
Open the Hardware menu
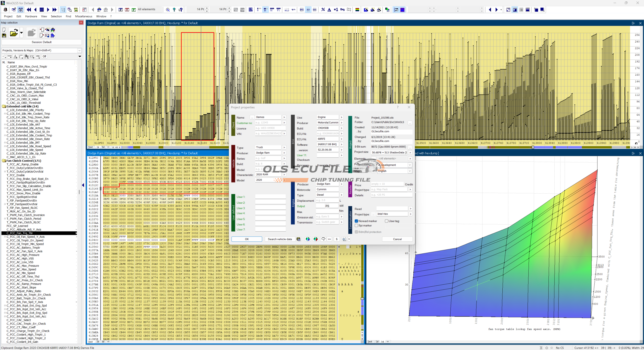pos(31,16)
